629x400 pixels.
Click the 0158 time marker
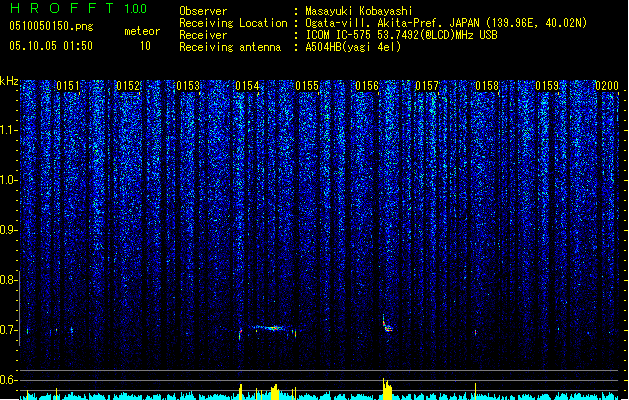click(x=487, y=86)
